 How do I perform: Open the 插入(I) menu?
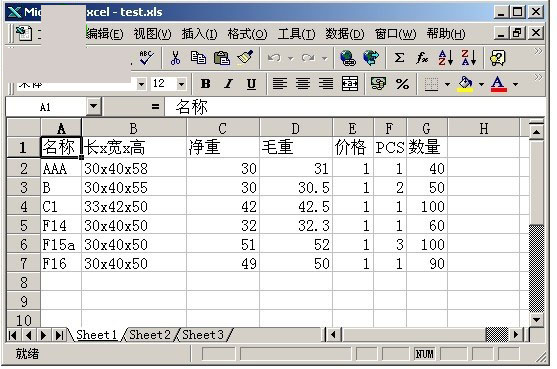pos(199,34)
